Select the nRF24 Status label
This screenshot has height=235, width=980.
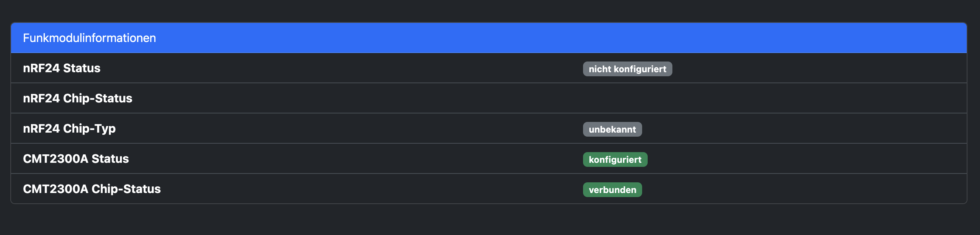62,68
